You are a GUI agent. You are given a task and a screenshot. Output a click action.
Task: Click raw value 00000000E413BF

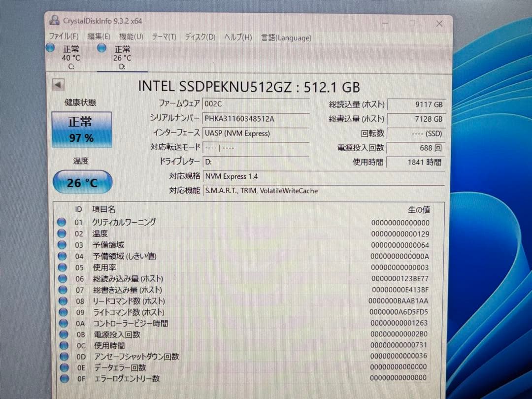pyautogui.click(x=400, y=290)
